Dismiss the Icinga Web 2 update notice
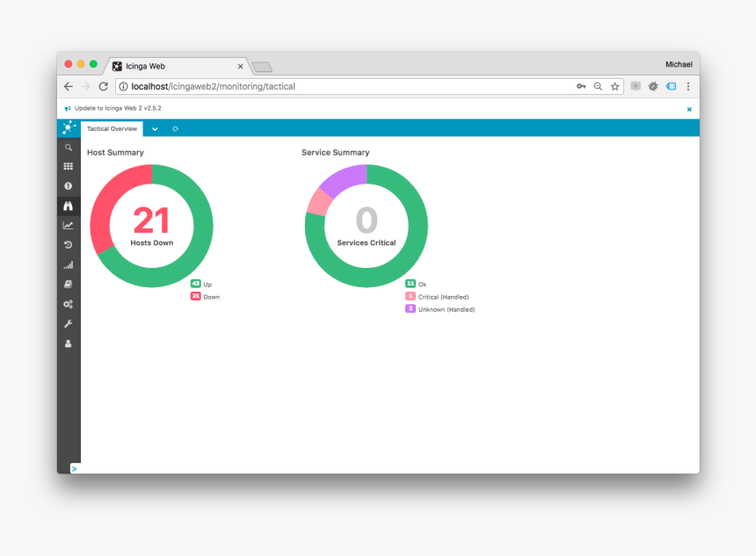The width and height of the screenshot is (756, 556). (689, 110)
